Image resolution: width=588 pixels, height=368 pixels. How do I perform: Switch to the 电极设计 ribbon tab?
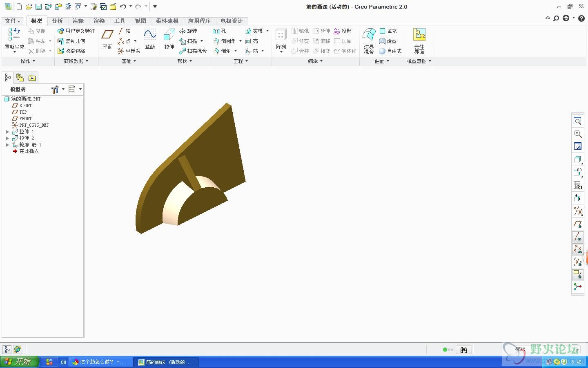232,21
